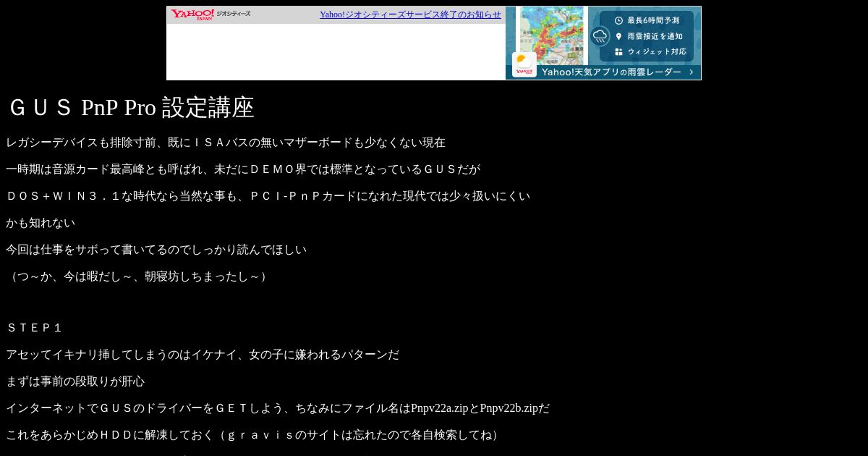The height and width of the screenshot is (456, 868).
Task: Click the widget grid icon beside ウィジェット対応
Action: coord(618,52)
